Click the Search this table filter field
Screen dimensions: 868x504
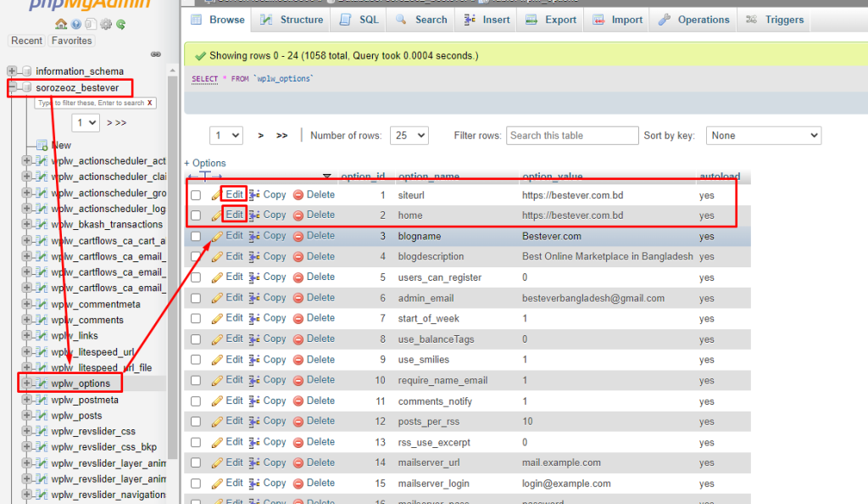point(572,136)
